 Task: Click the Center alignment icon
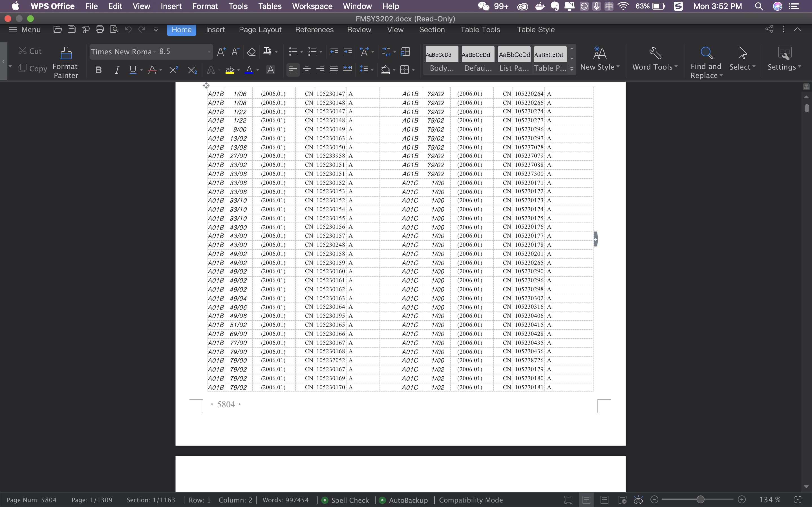[306, 70]
